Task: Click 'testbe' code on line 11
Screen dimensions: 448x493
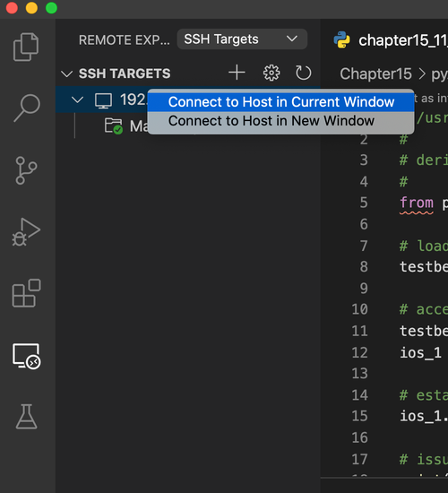Action: pos(424,331)
